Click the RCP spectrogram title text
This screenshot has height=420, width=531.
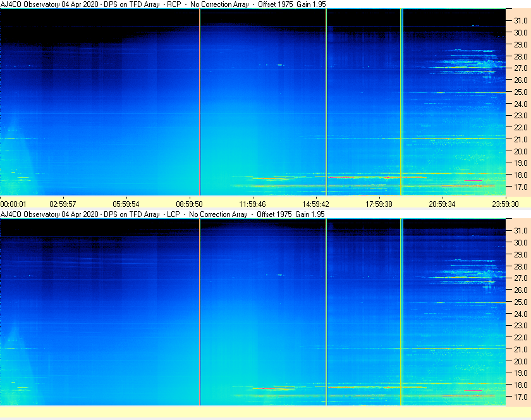pos(163,4)
